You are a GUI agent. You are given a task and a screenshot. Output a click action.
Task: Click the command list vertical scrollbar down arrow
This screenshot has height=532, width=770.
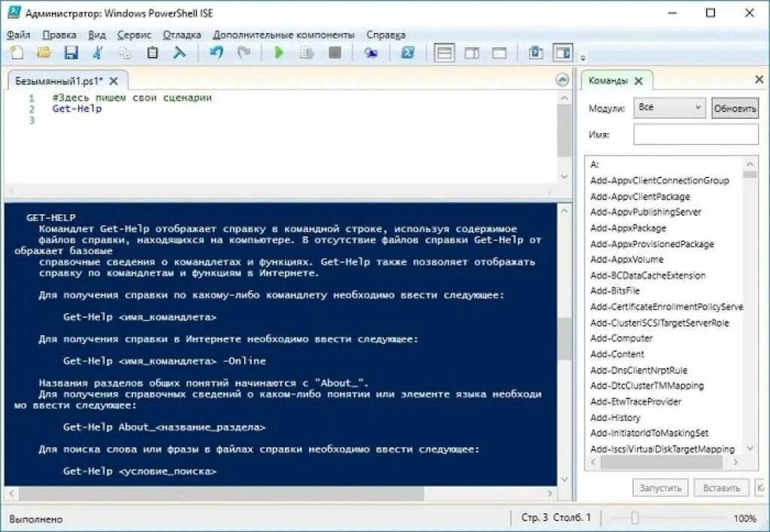point(750,448)
